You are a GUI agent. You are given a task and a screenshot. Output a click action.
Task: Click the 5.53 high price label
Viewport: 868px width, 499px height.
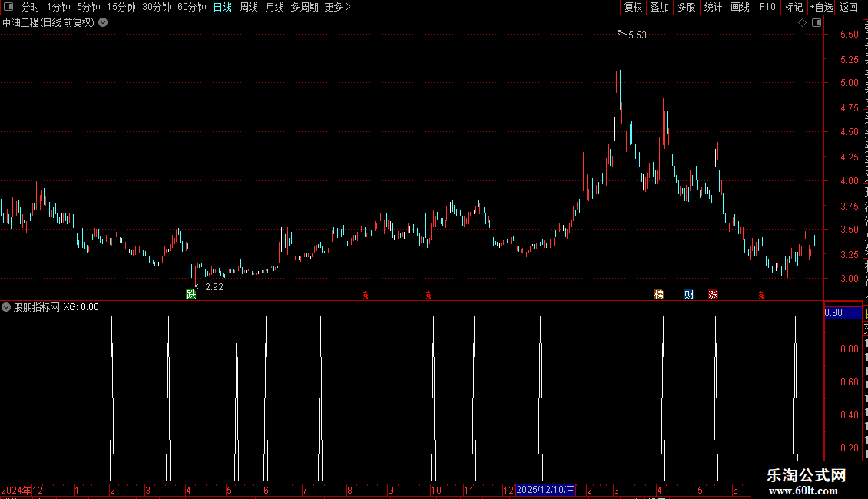637,35
